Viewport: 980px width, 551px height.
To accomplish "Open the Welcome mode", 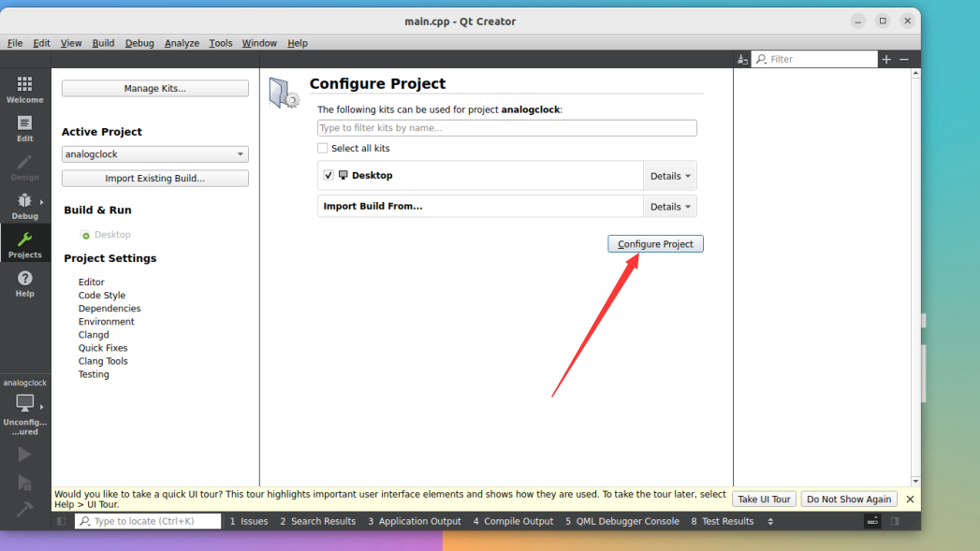I will click(x=25, y=90).
